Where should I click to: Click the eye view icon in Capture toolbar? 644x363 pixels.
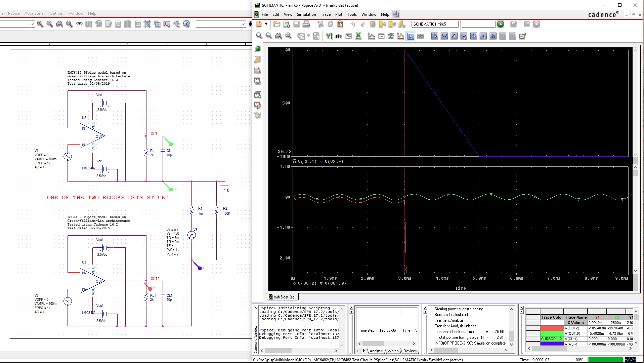click(x=79, y=24)
